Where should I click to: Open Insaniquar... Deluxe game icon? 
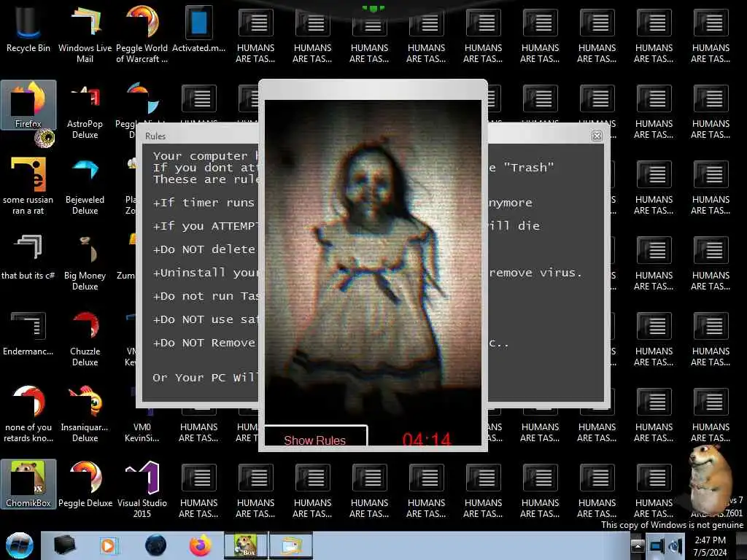coord(85,413)
